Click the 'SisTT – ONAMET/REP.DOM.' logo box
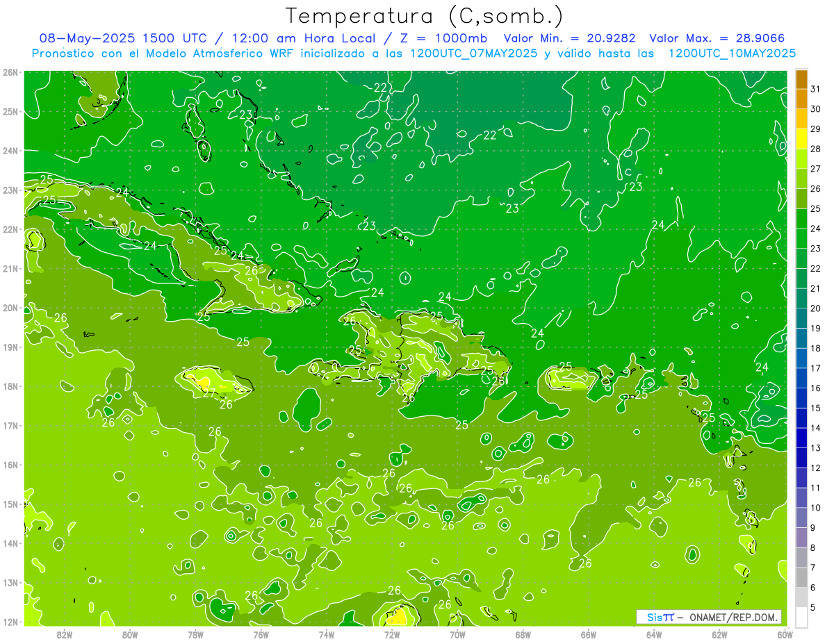Image resolution: width=834 pixels, height=644 pixels. (x=709, y=617)
